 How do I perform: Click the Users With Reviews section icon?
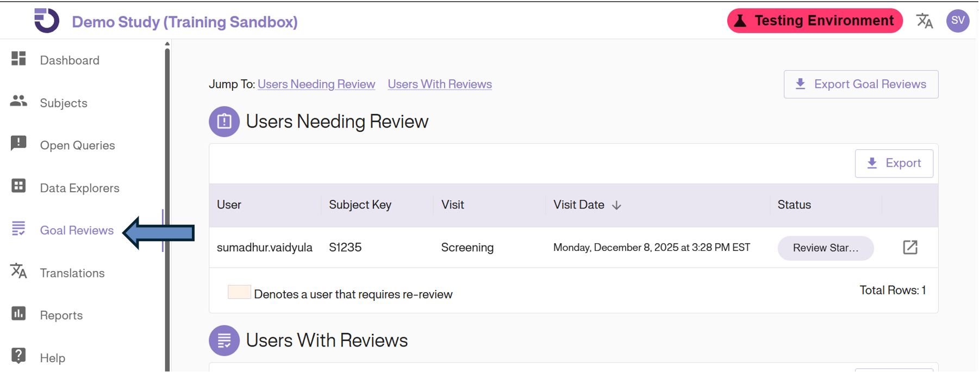tap(224, 341)
